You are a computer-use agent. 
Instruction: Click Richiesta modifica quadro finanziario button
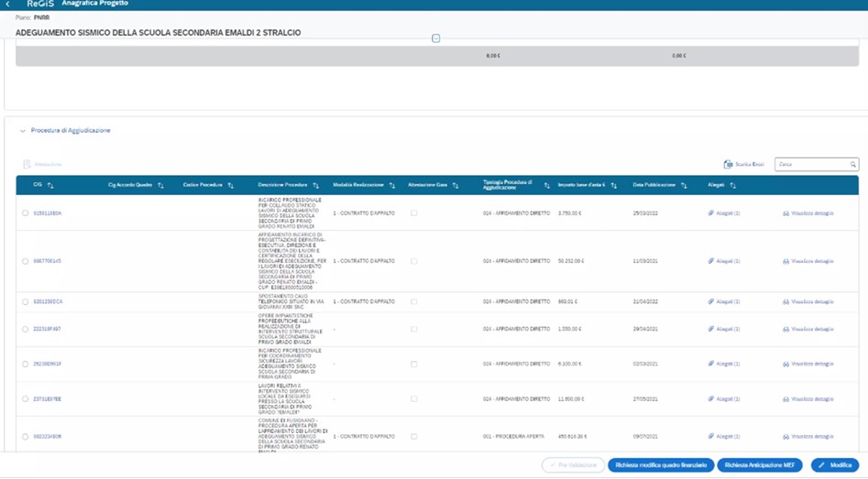pos(660,465)
